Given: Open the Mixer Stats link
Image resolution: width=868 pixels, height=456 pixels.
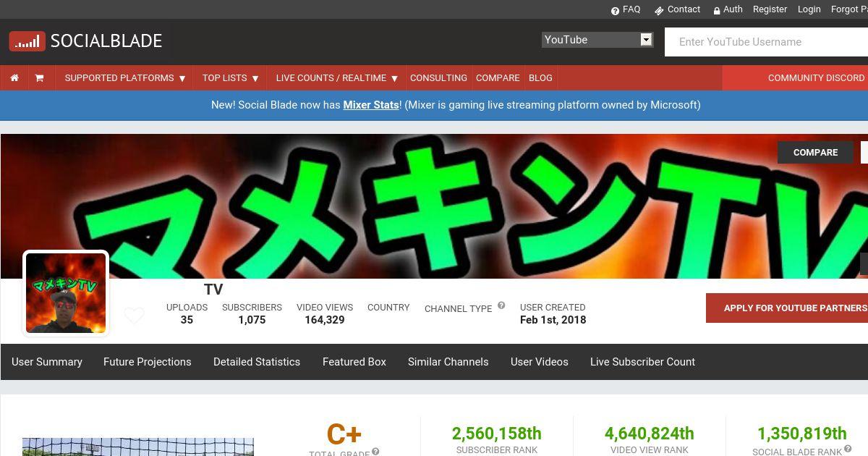Looking at the screenshot, I should pyautogui.click(x=371, y=105).
